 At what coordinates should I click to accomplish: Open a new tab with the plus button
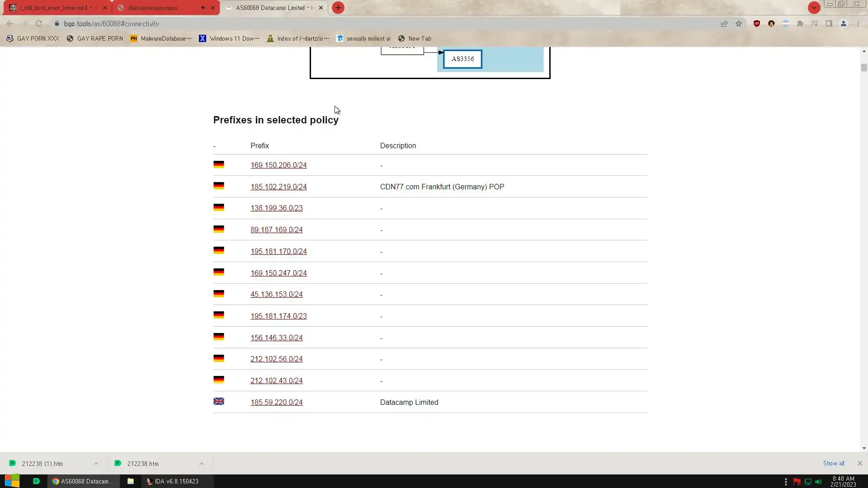[x=338, y=8]
